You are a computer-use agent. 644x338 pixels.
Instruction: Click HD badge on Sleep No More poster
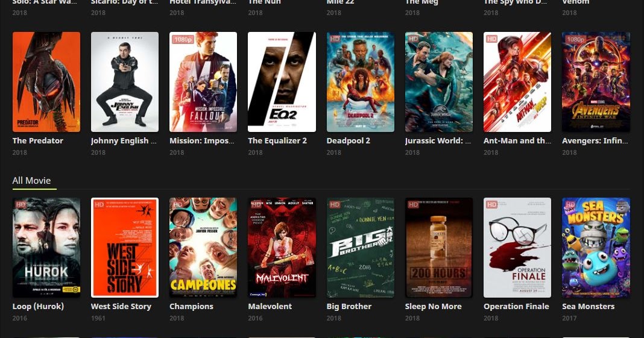[413, 204]
